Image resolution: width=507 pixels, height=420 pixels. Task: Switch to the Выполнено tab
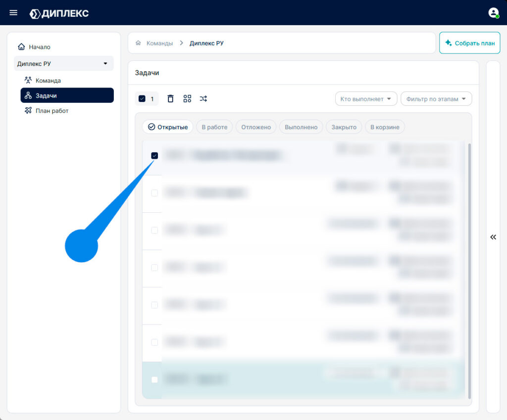(x=301, y=127)
